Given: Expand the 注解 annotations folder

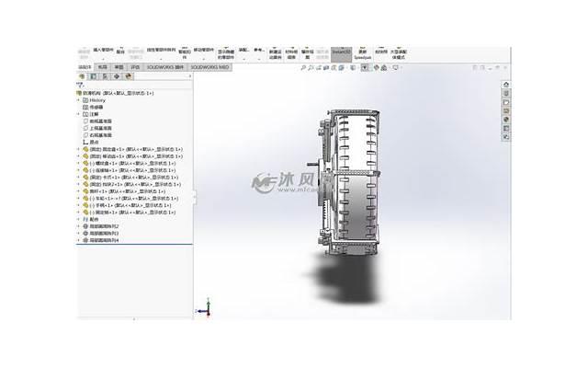Looking at the screenshot, I should pyautogui.click(x=78, y=114).
